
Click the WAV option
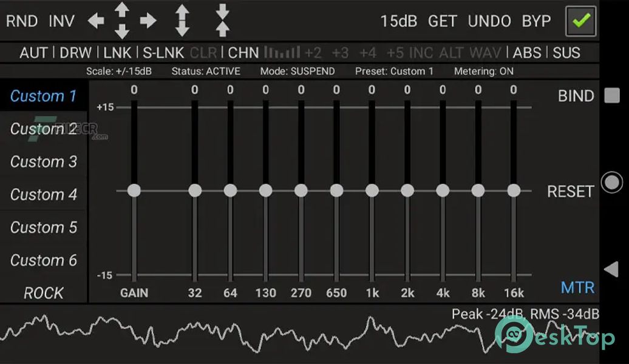coord(485,53)
